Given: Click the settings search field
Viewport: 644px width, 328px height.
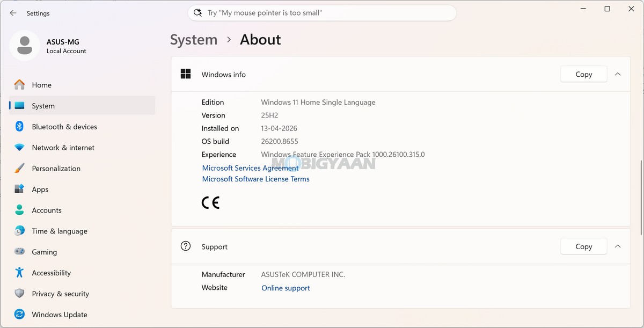Looking at the screenshot, I should pos(322,13).
